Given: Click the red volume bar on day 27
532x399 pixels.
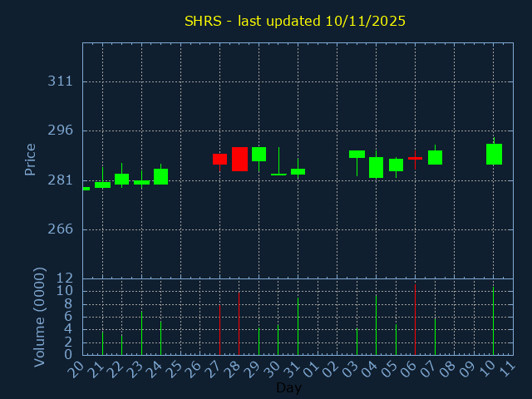Looking at the screenshot, I should [219, 330].
